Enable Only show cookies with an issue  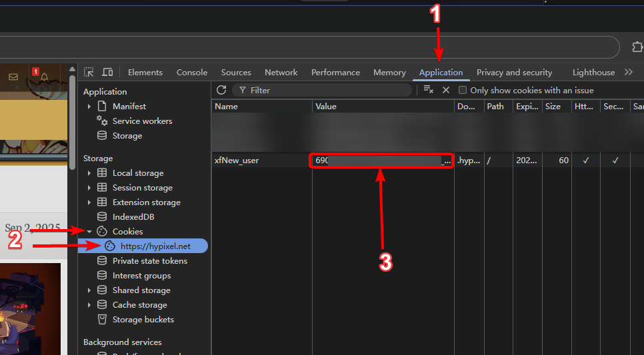[x=463, y=90]
